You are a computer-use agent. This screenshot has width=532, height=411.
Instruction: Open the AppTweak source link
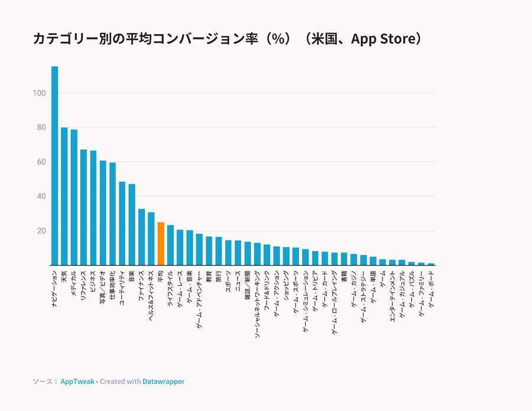pos(77,381)
